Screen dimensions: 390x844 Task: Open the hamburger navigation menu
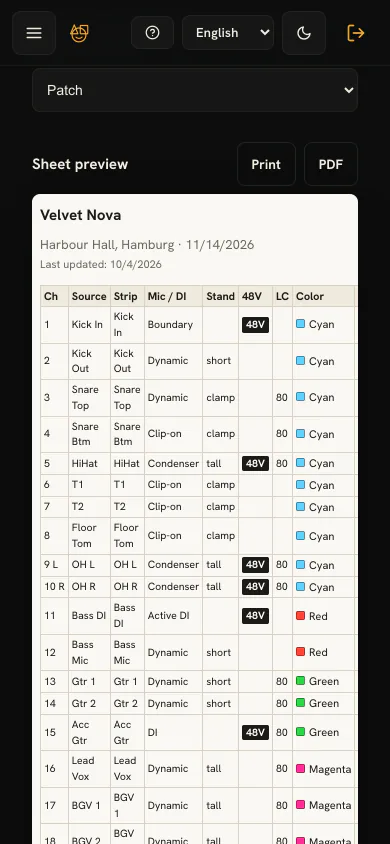point(34,33)
